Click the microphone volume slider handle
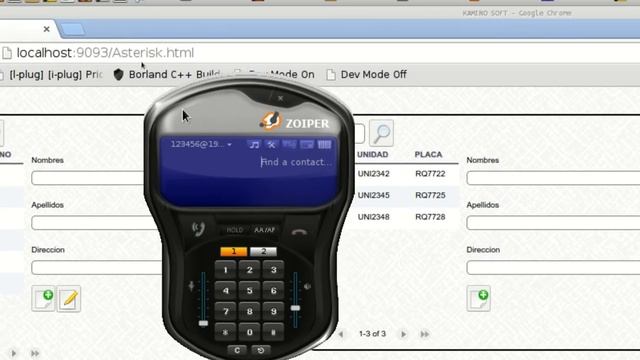Viewport: 640px width, 360px height. pyautogui.click(x=203, y=323)
